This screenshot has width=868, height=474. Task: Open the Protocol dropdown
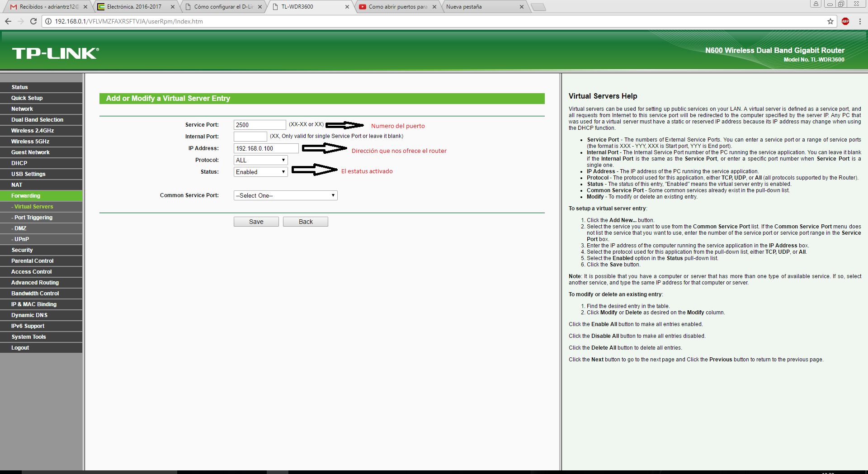tap(260, 160)
